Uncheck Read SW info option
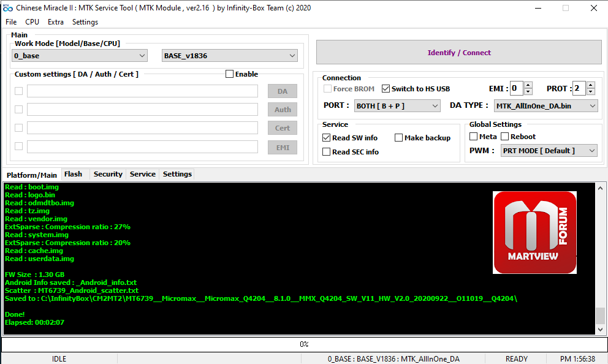This screenshot has height=364, width=608. click(x=327, y=138)
